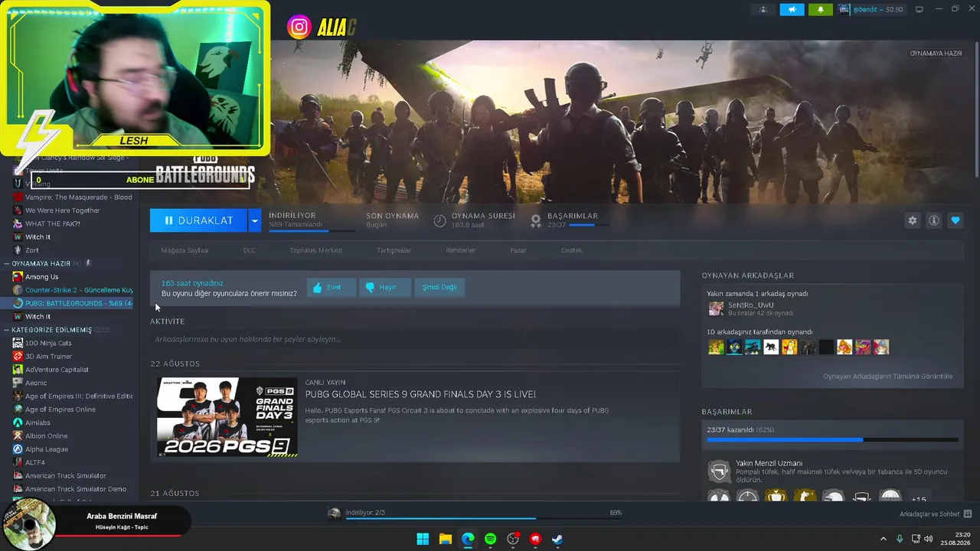Click Şimdi Değil button

coord(439,287)
